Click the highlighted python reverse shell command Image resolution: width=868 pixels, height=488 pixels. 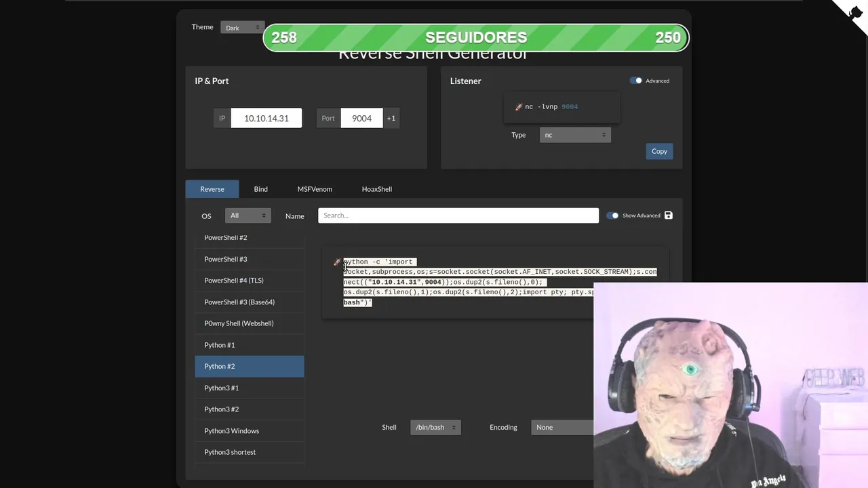(500, 282)
